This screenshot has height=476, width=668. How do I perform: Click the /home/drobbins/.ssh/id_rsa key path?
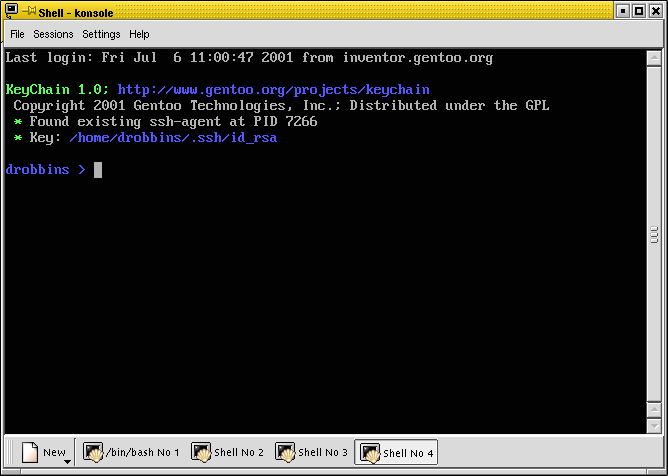click(x=173, y=138)
